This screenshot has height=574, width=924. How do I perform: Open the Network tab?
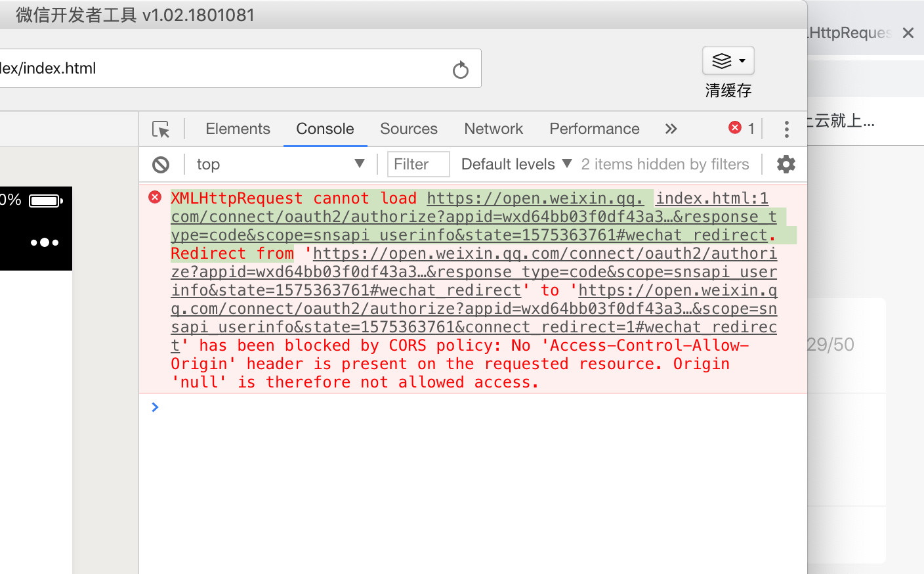493,129
